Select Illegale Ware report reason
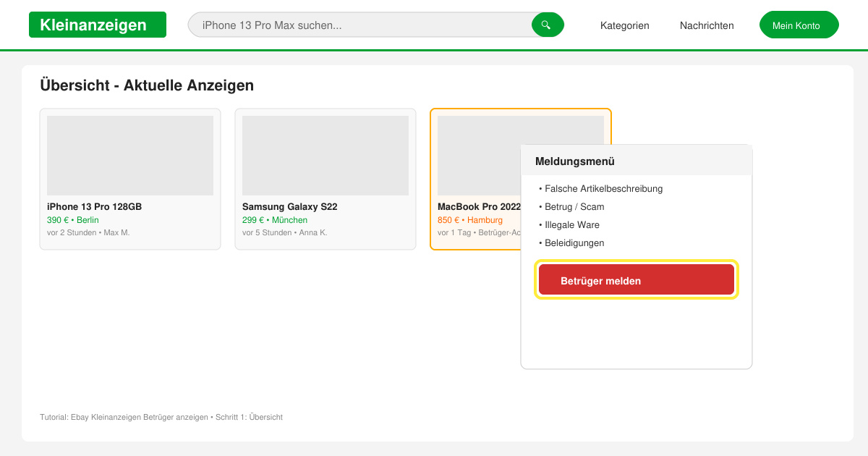 569,225
